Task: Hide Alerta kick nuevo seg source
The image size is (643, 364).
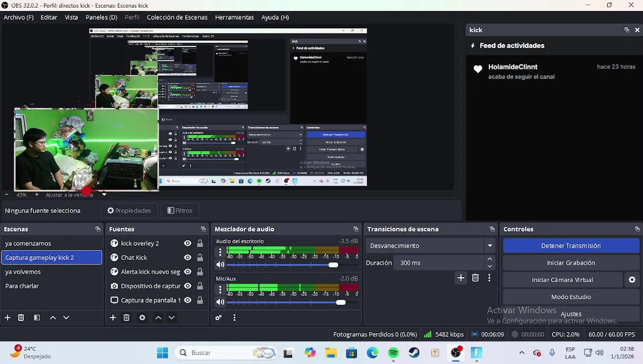Action: coord(188,271)
